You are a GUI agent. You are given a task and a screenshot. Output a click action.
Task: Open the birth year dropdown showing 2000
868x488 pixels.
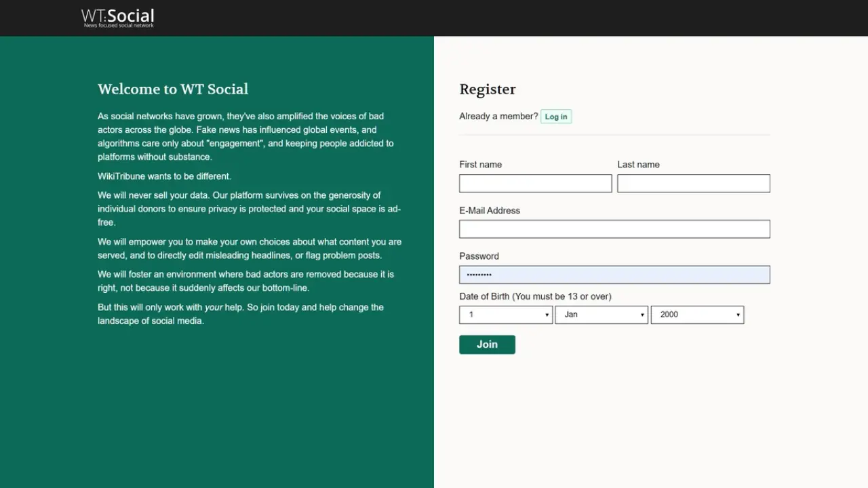click(697, 314)
